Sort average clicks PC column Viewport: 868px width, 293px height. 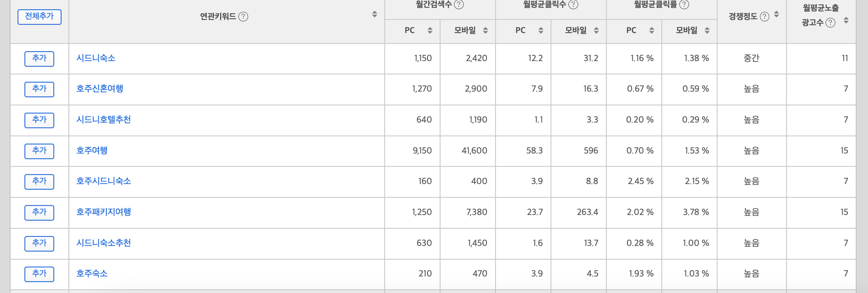(x=541, y=30)
